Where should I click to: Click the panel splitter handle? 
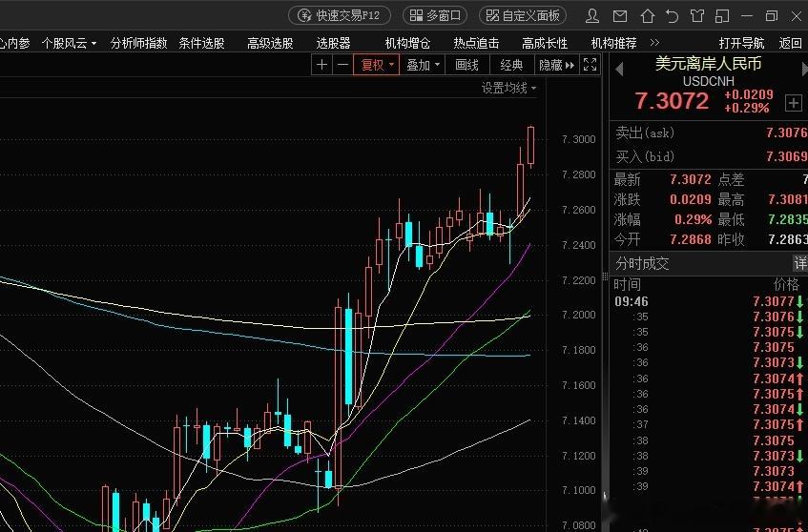[606, 276]
